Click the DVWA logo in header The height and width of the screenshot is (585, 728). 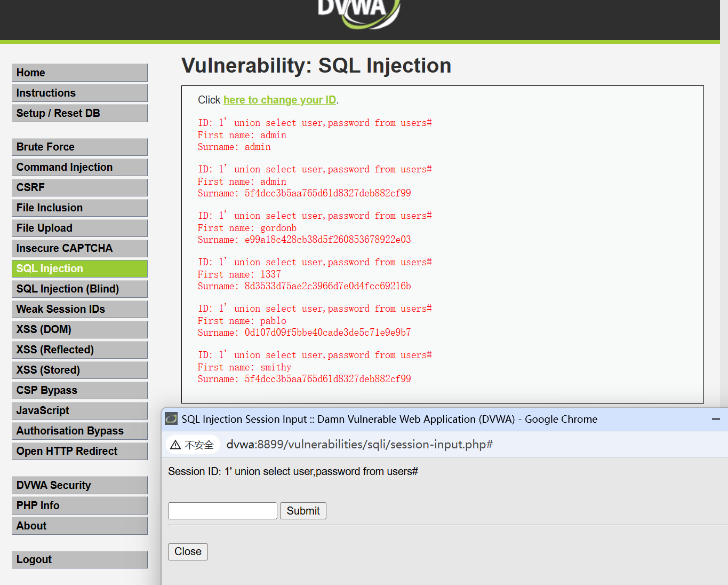359,14
